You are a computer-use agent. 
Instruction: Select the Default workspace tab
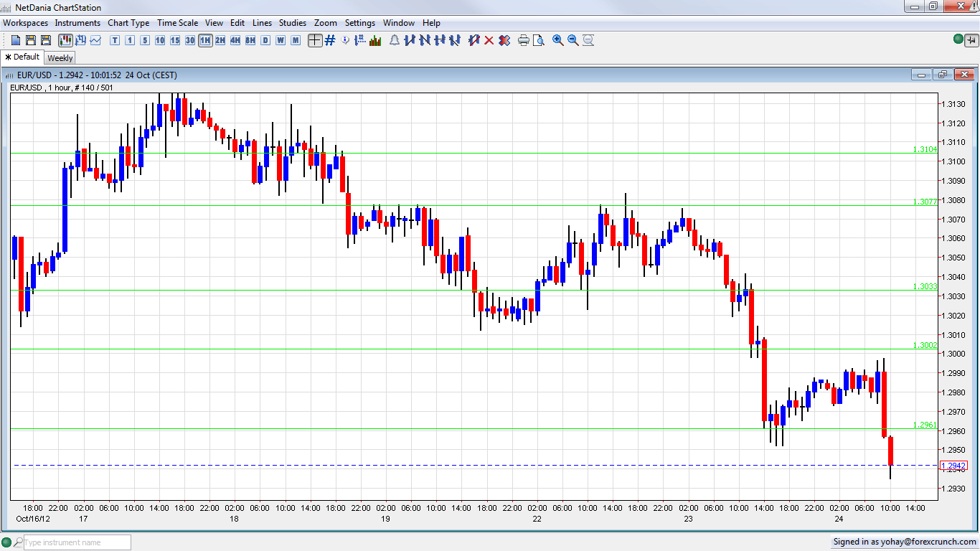pyautogui.click(x=22, y=57)
